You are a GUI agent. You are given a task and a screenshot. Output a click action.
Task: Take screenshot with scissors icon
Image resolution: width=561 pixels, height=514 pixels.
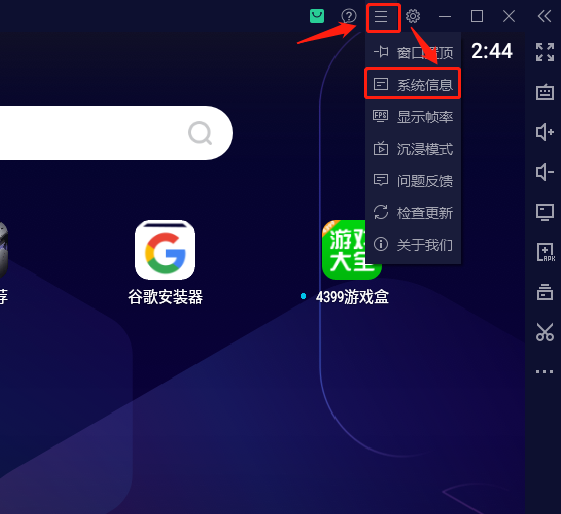(545, 332)
